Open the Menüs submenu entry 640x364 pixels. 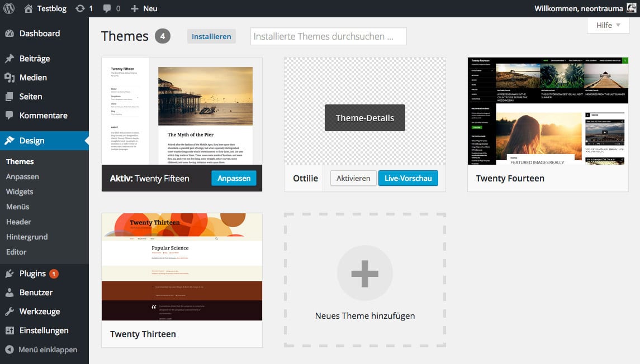click(17, 207)
